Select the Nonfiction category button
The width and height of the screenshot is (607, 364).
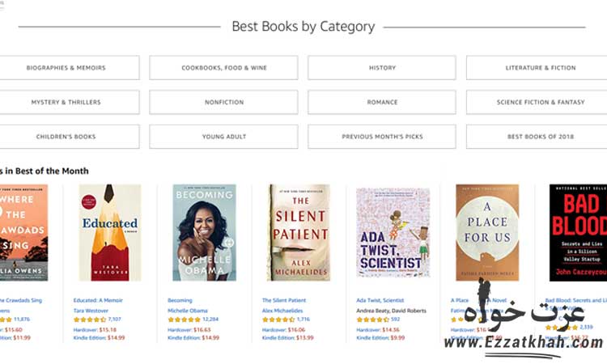coord(223,102)
